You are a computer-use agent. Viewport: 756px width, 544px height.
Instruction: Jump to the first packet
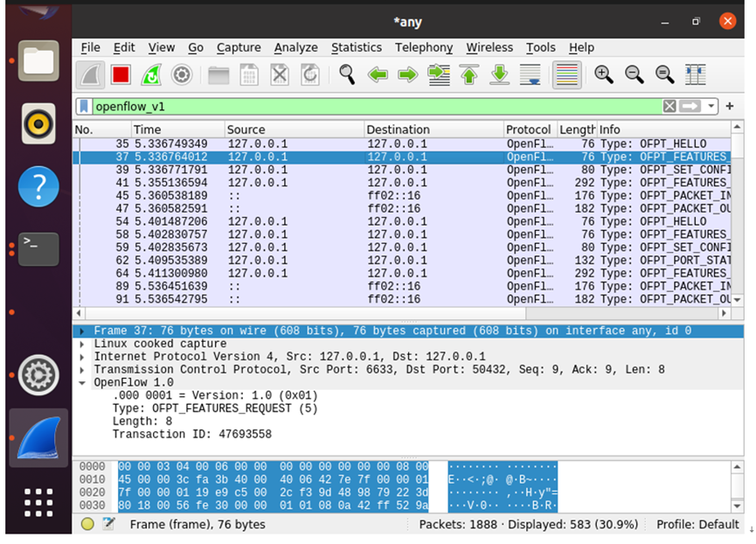click(x=469, y=74)
